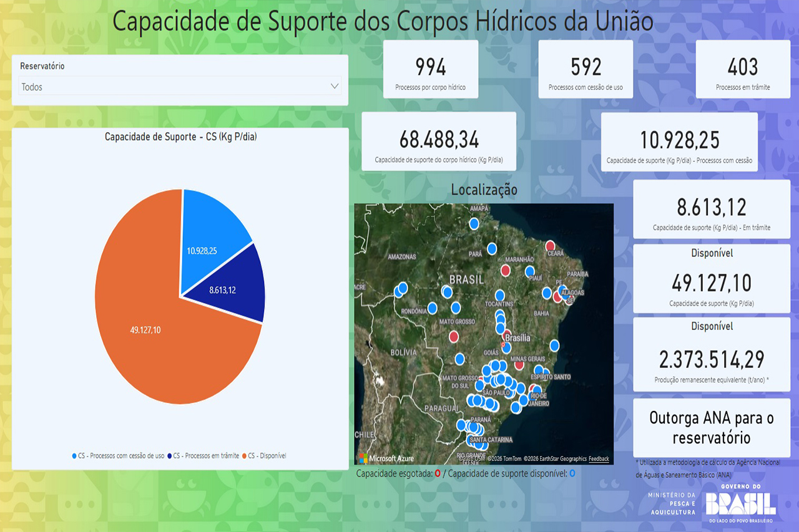Select the light blue 10.928,25 pie slice

(210, 243)
